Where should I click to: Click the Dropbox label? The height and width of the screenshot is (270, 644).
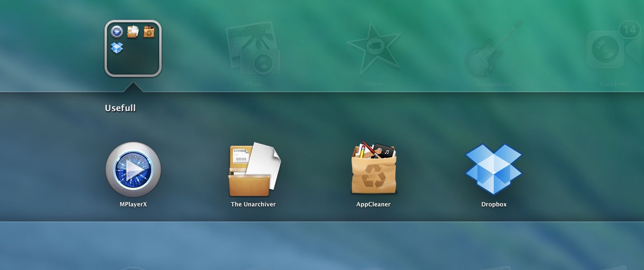point(494,205)
